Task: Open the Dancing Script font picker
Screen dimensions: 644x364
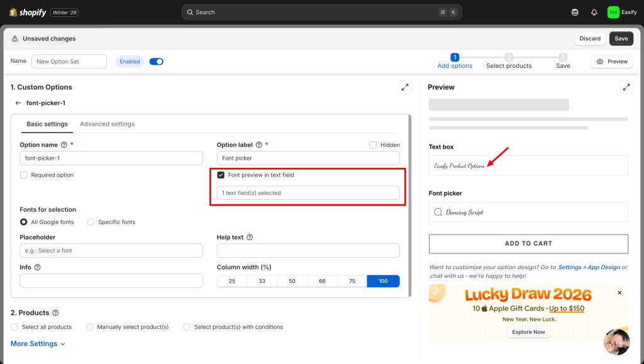Action: [x=528, y=212]
